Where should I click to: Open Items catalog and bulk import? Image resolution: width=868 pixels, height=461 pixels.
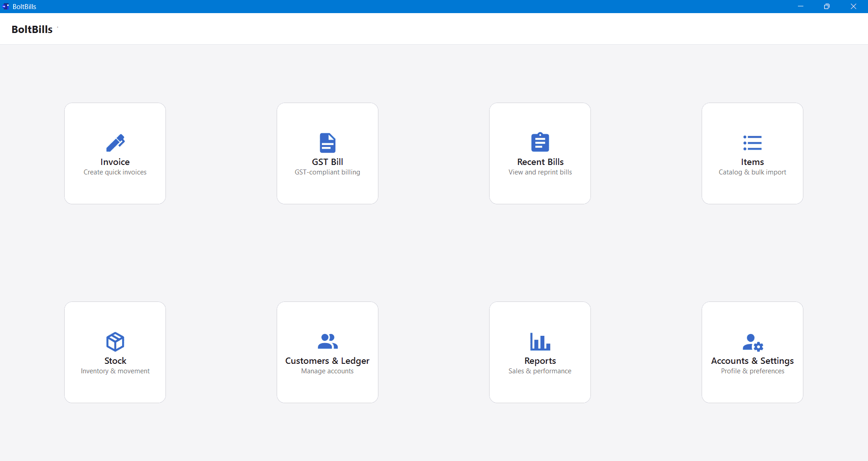(752, 153)
